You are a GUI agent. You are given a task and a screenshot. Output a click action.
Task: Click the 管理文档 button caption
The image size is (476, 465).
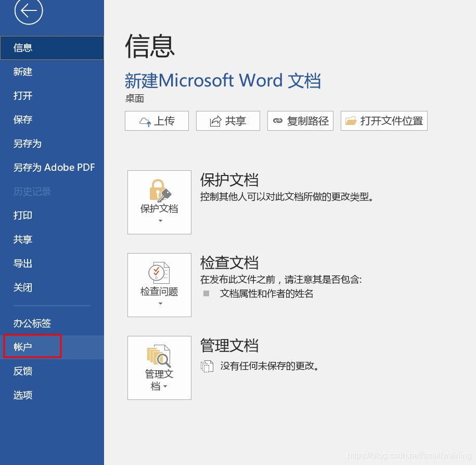(159, 380)
